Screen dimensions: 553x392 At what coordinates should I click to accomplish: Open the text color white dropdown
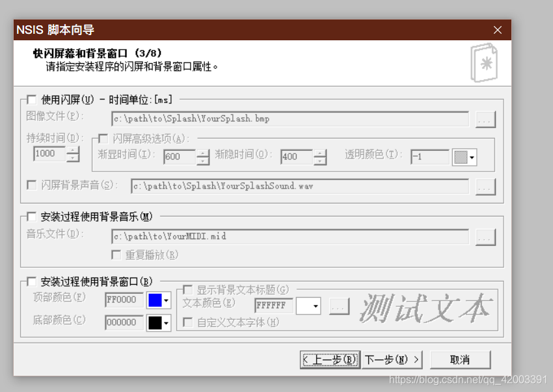[316, 306]
